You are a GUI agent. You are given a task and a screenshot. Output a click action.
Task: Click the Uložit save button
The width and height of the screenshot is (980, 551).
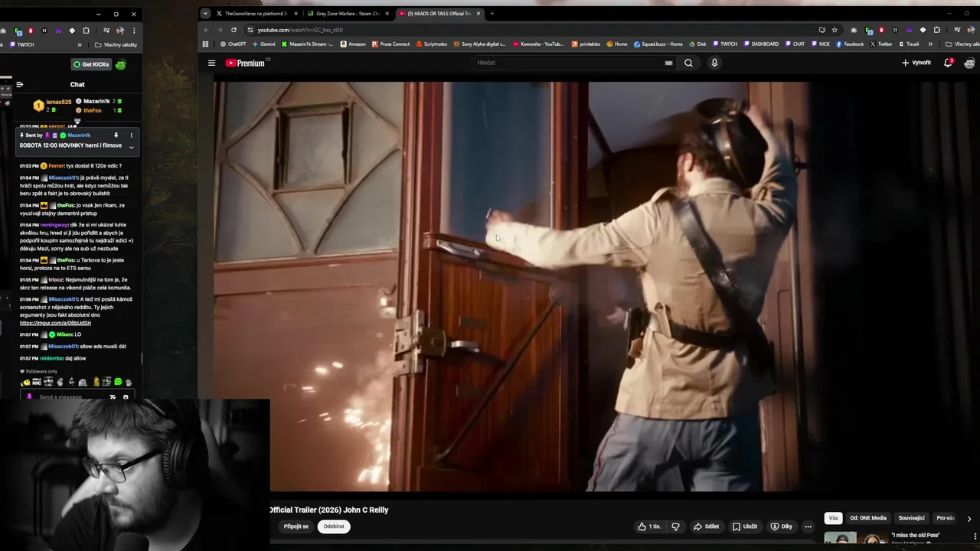[x=744, y=527]
